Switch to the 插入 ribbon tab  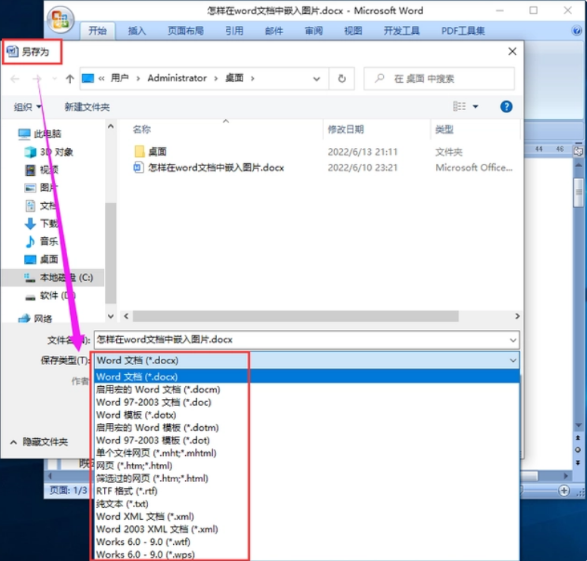click(x=137, y=31)
